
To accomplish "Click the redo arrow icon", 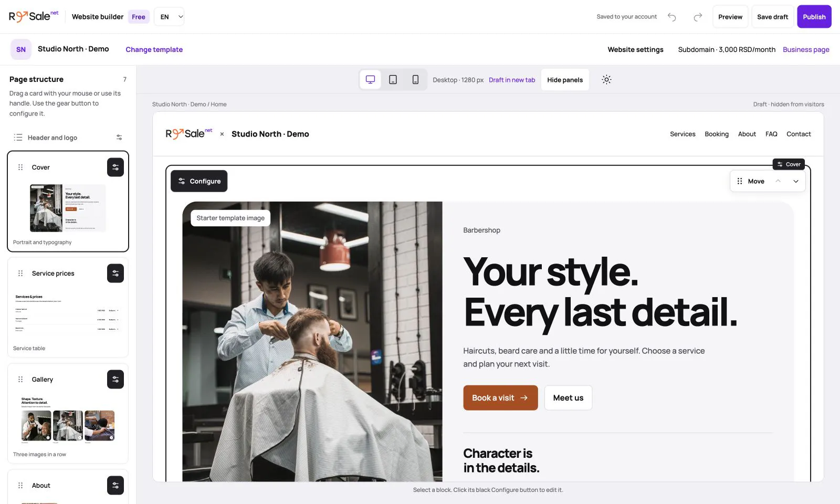I will [x=698, y=17].
